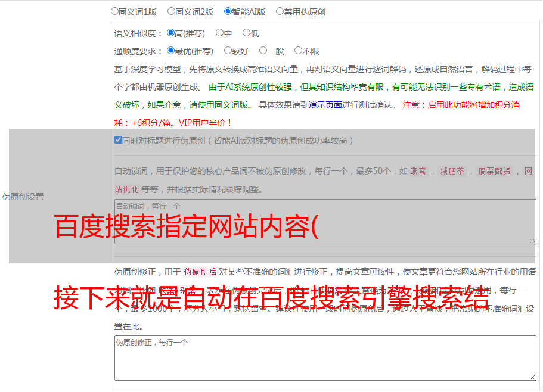The height and width of the screenshot is (392, 543).
Task: Set 通顺度要求 to 一般
Action: (263, 51)
